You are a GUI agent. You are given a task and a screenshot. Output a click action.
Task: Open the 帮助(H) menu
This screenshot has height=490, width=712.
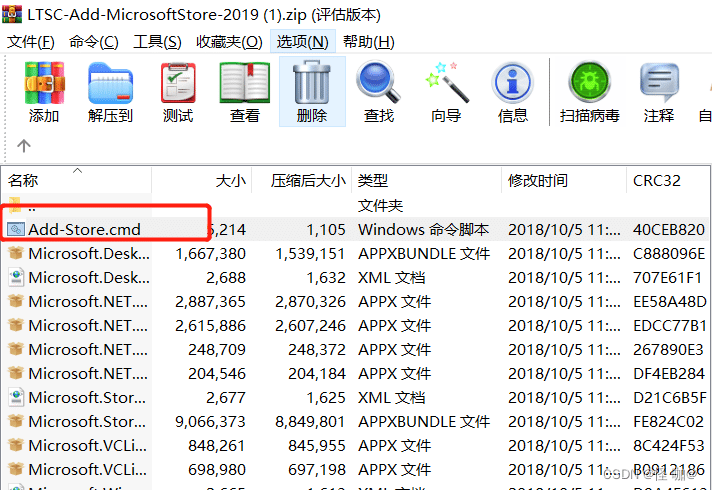click(369, 42)
